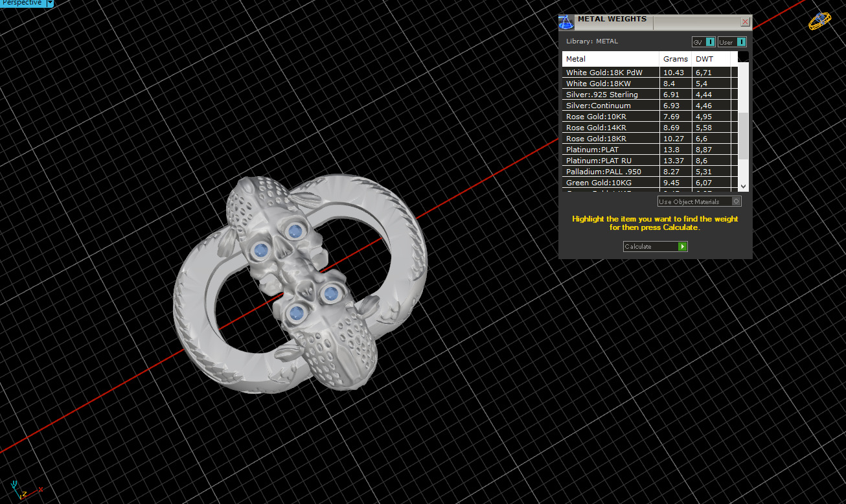The width and height of the screenshot is (846, 504).
Task: Click the 6,71 DWT value
Action: click(x=703, y=73)
